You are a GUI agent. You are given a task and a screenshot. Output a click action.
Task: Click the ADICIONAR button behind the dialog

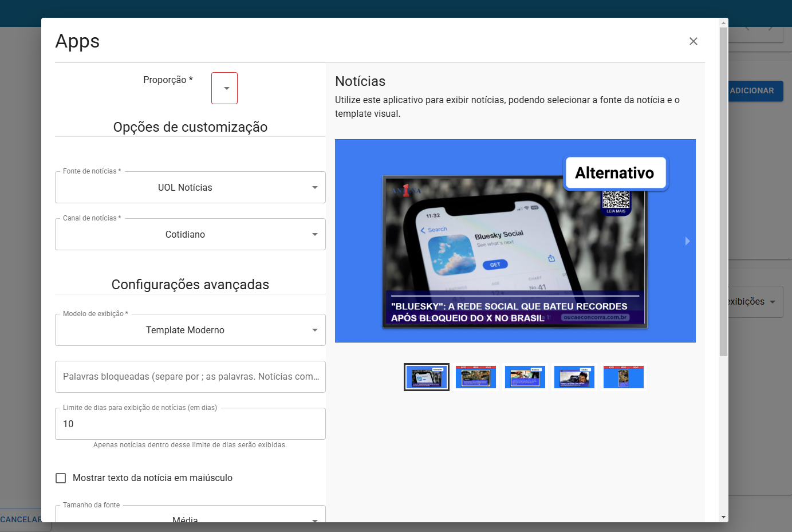[755, 91]
